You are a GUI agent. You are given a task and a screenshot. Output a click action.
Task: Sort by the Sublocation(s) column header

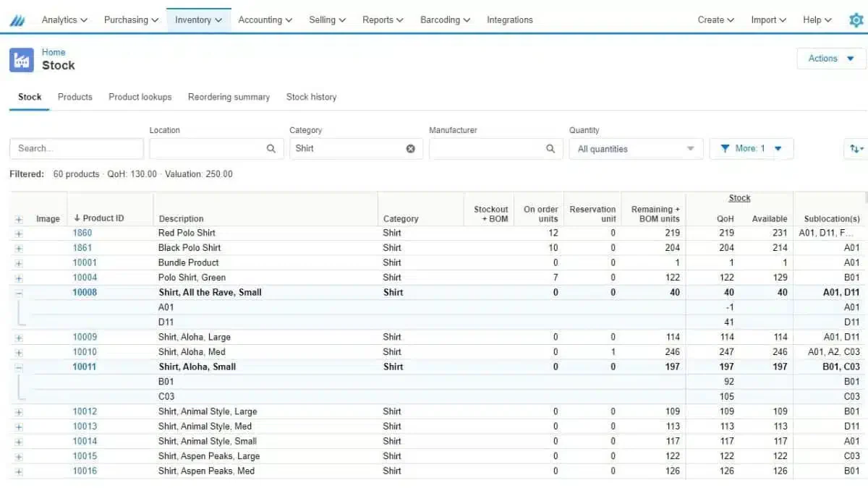tap(832, 219)
